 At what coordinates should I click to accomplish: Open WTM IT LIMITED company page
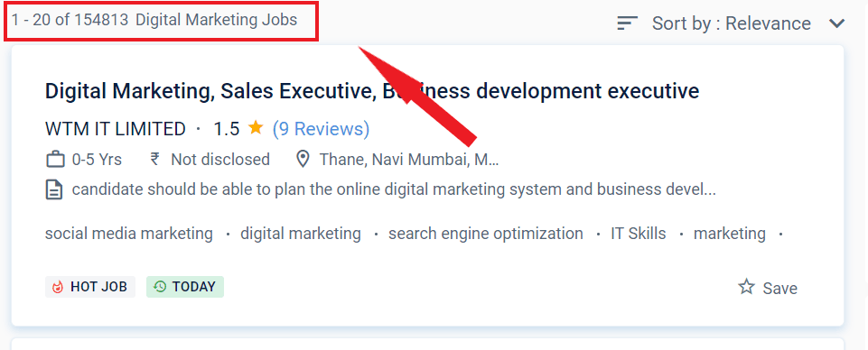point(115,129)
